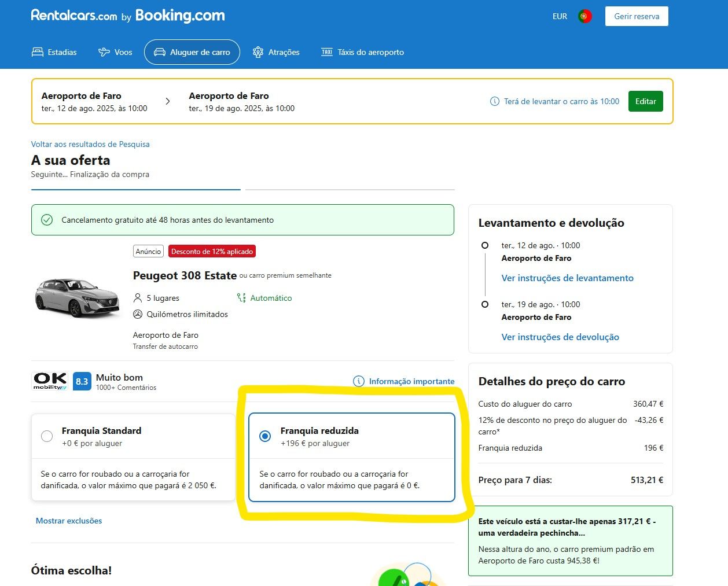This screenshot has width=728, height=586.
Task: Open the 'Terá de levantar o carro às 10:00' notice
Action: click(561, 101)
